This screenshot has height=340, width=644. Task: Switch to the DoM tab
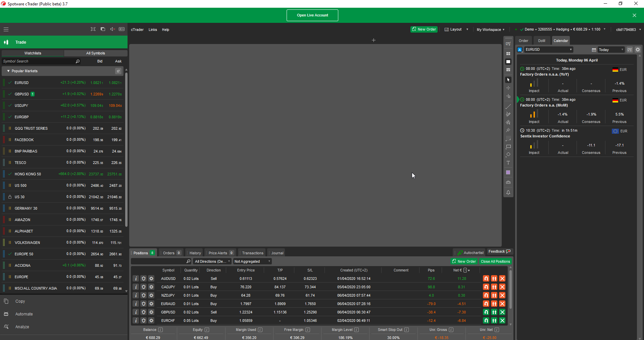[541, 41]
